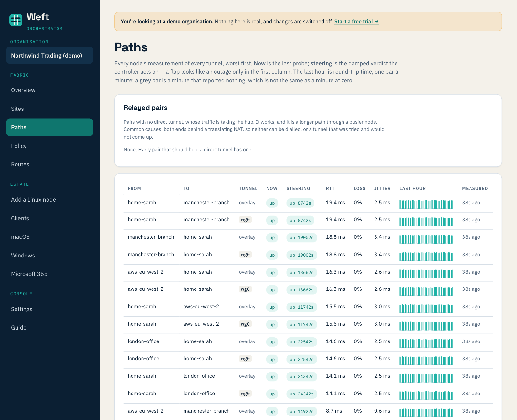Screen dimensions: 517x420
Task: Click the Weft logo icon
Action: pos(16,20)
